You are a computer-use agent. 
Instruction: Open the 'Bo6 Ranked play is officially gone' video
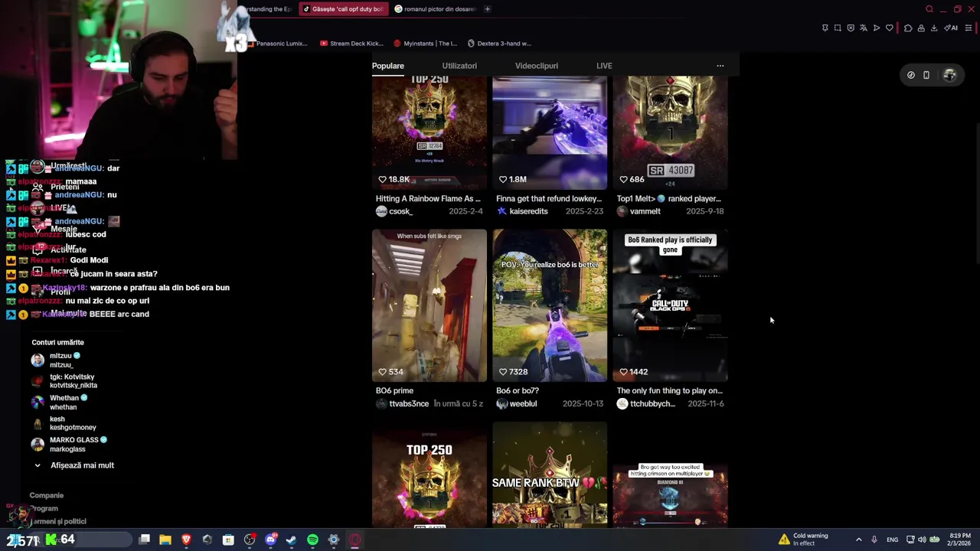point(670,305)
